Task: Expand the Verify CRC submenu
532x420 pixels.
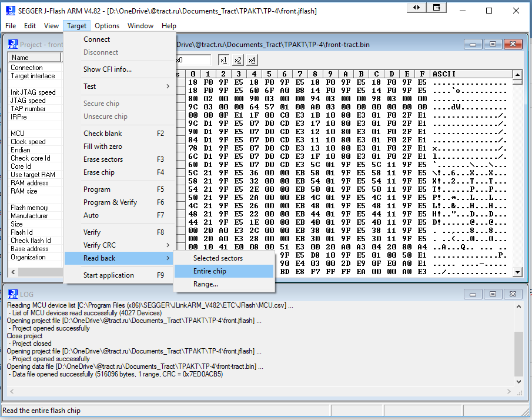Action: coord(168,245)
